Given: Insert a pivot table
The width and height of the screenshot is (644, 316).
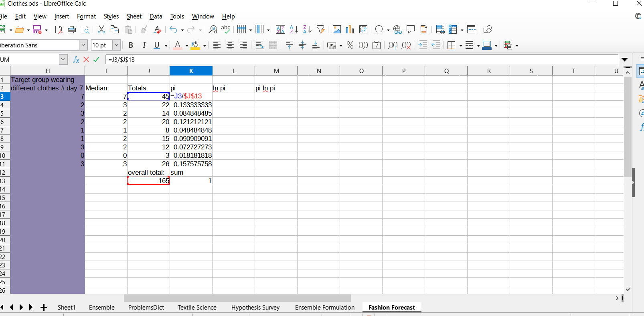Looking at the screenshot, I should click(x=363, y=29).
